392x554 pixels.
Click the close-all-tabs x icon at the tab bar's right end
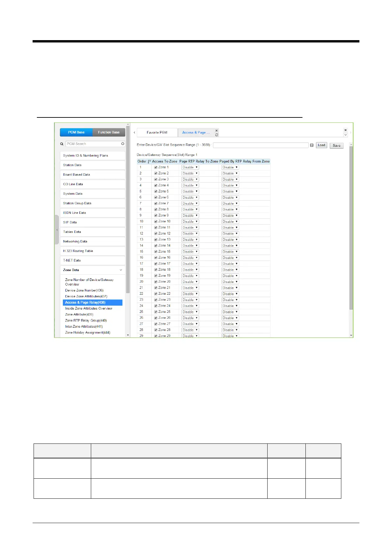tap(346, 130)
